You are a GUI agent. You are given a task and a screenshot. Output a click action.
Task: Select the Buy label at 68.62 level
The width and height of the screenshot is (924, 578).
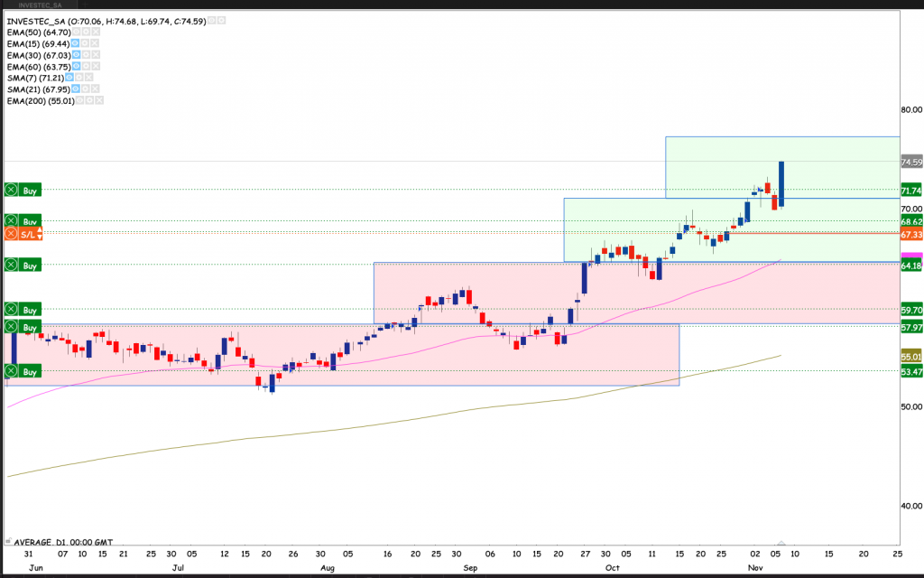tap(31, 221)
